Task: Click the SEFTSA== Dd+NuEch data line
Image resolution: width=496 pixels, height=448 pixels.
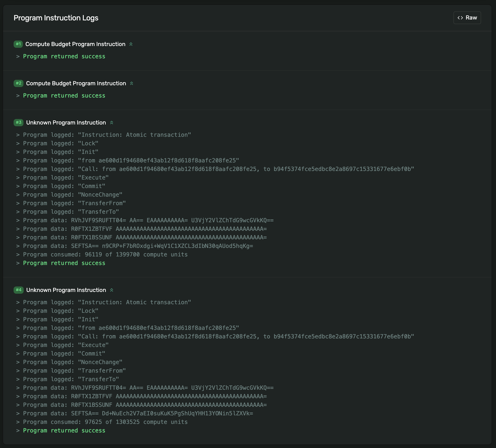Action: point(138,413)
